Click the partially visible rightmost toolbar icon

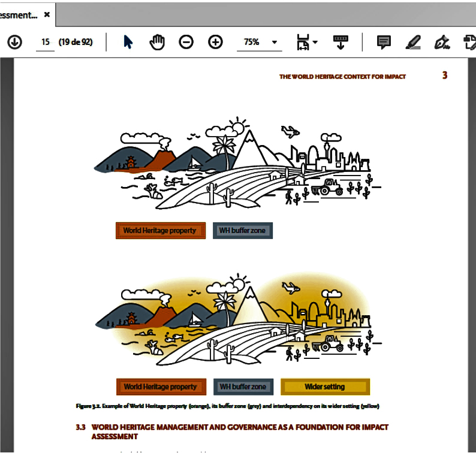(x=470, y=42)
